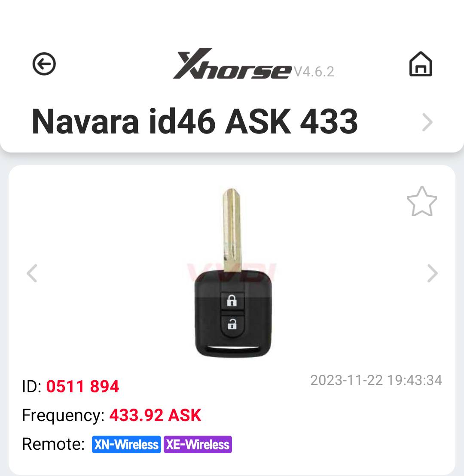Open the home screen via house icon
The height and width of the screenshot is (476, 464).
coord(421,64)
